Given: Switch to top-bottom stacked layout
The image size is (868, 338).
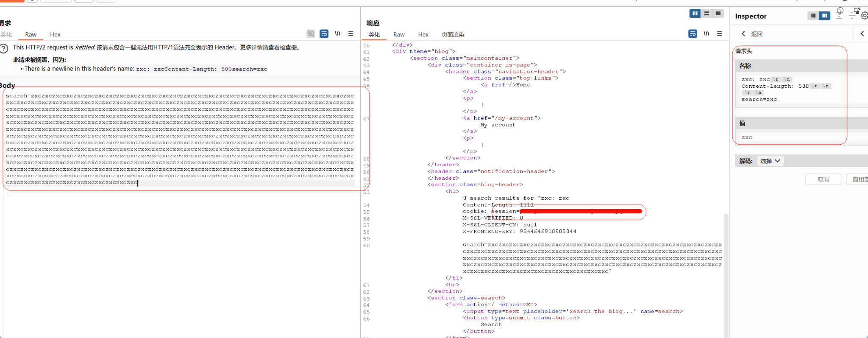Looking at the screenshot, I should (x=707, y=14).
